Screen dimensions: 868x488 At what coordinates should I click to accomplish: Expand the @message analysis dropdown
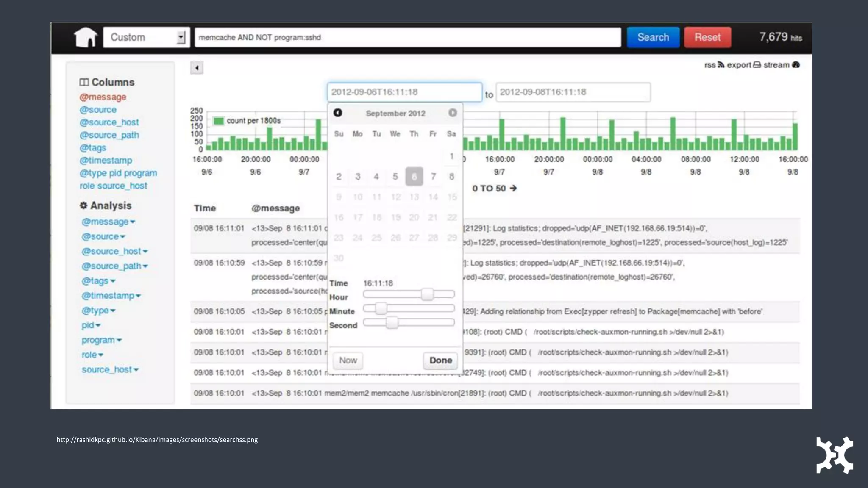tap(108, 222)
